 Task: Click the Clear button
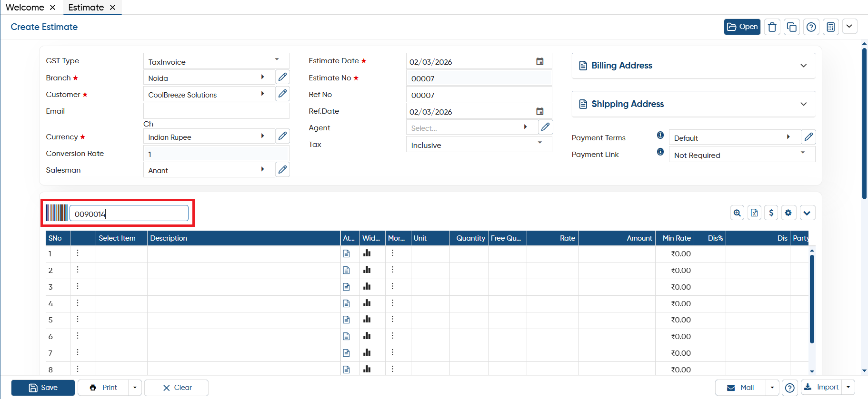pyautogui.click(x=177, y=388)
